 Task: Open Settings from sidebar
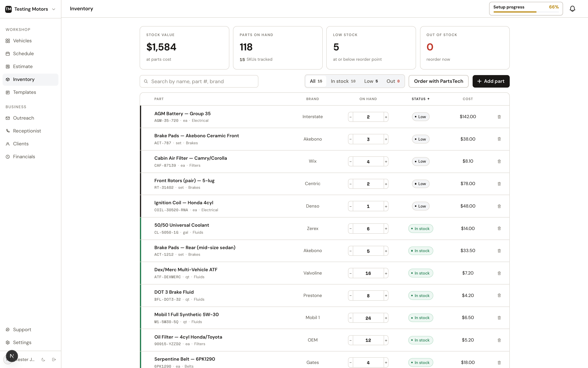30,342
